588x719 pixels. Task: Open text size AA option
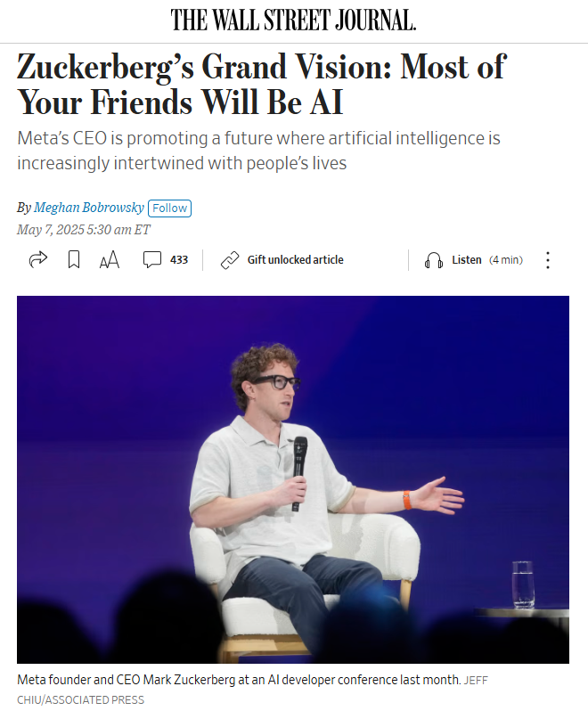110,259
